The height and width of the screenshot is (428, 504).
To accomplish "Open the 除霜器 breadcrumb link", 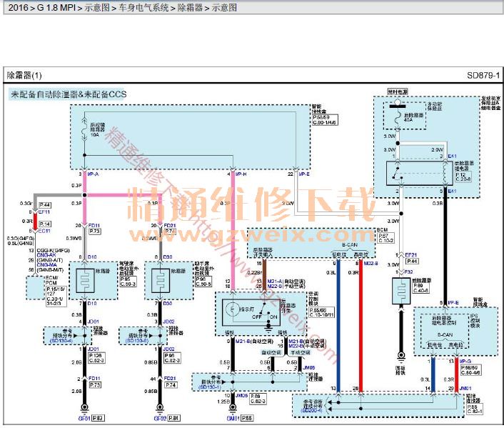I will click(190, 7).
